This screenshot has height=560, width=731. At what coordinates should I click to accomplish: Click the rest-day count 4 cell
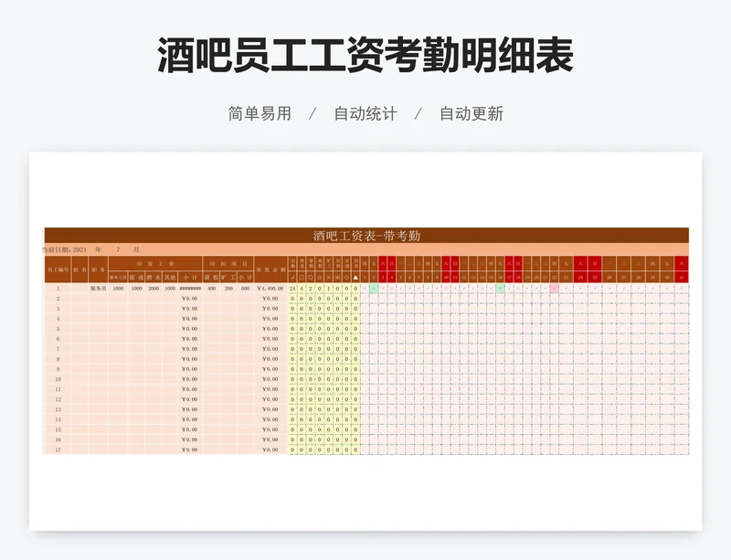click(302, 289)
